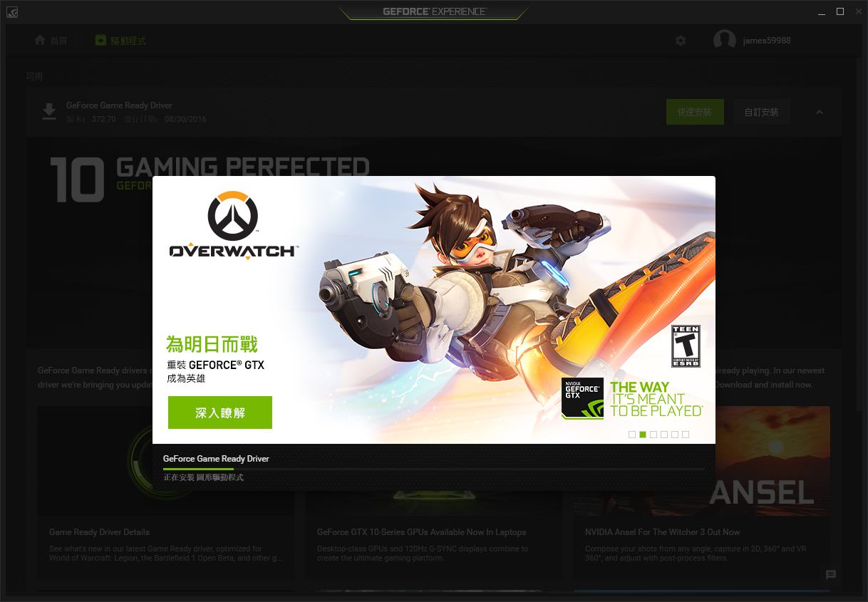Click the NVIDIA logo in title bar
The height and width of the screenshot is (602, 868).
pyautogui.click(x=12, y=12)
